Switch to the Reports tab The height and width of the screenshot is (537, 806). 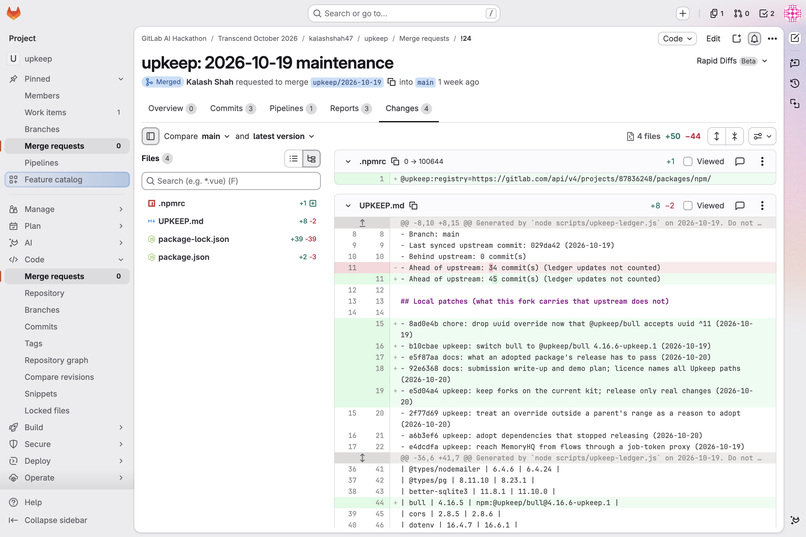[x=350, y=108]
